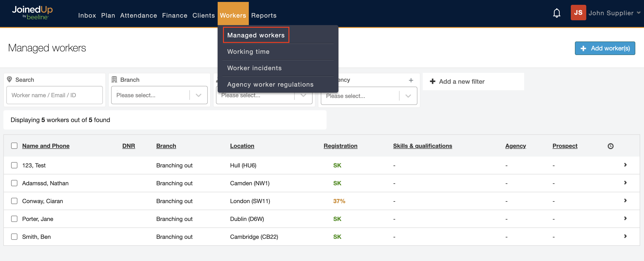
Task: Focus the Worker name / Email / ID field
Action: coord(55,95)
